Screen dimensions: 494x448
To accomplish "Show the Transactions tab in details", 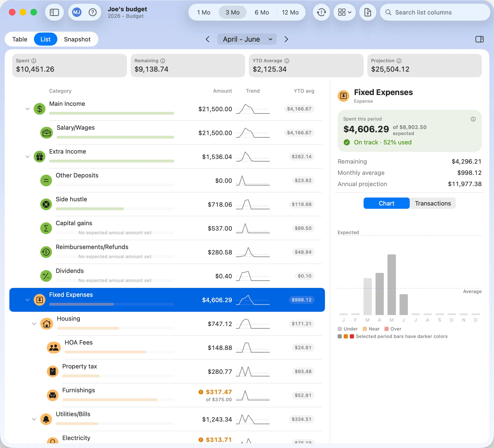I will tap(433, 203).
